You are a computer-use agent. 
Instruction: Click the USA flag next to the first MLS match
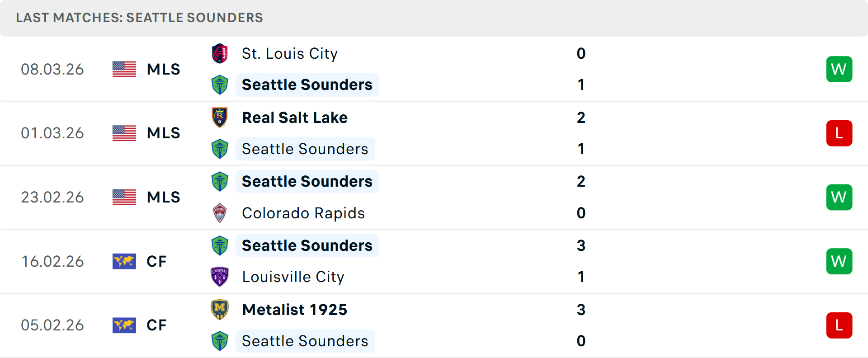click(124, 69)
